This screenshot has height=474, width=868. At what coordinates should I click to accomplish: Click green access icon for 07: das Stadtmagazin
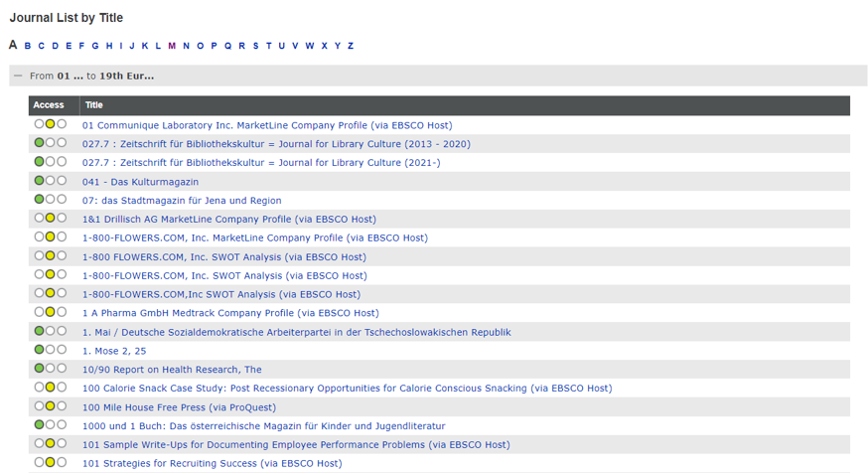(39, 200)
